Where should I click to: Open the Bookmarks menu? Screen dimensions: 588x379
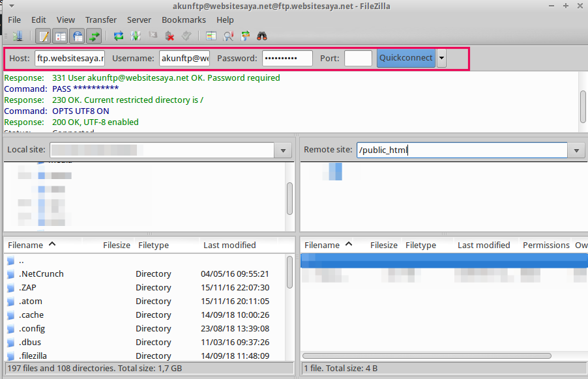(x=184, y=20)
